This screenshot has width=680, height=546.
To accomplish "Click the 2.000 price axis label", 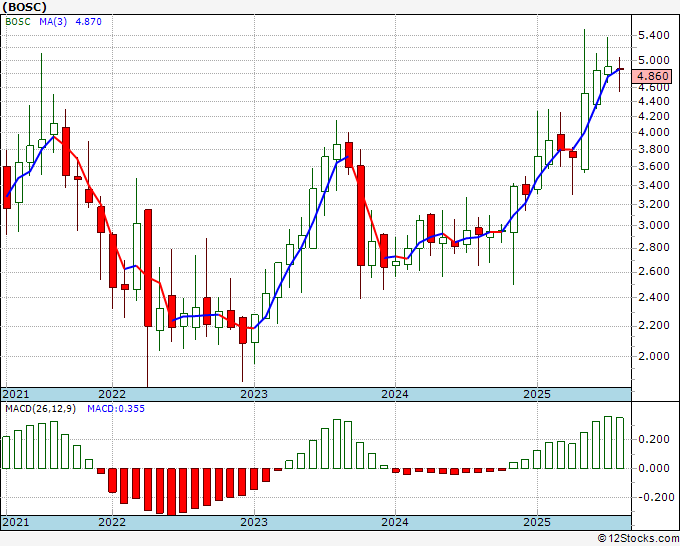I will (x=653, y=356).
